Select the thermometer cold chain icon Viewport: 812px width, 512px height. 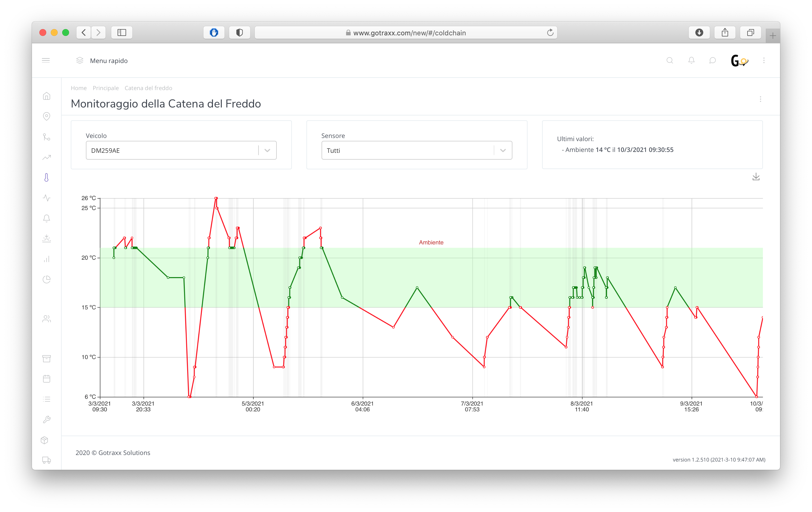coord(47,178)
